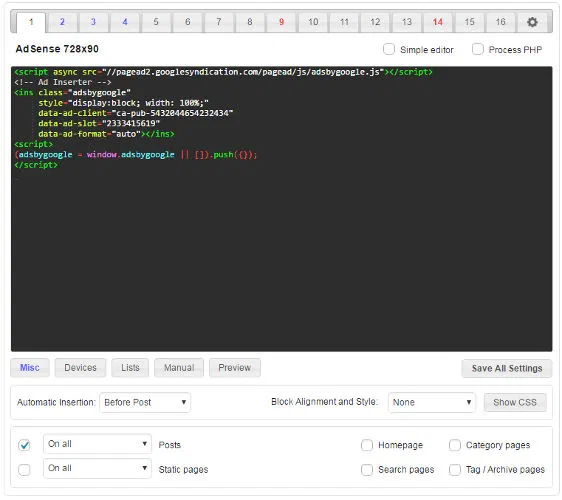Open block tab 8
This screenshot has width=562, height=500.
[250, 22]
